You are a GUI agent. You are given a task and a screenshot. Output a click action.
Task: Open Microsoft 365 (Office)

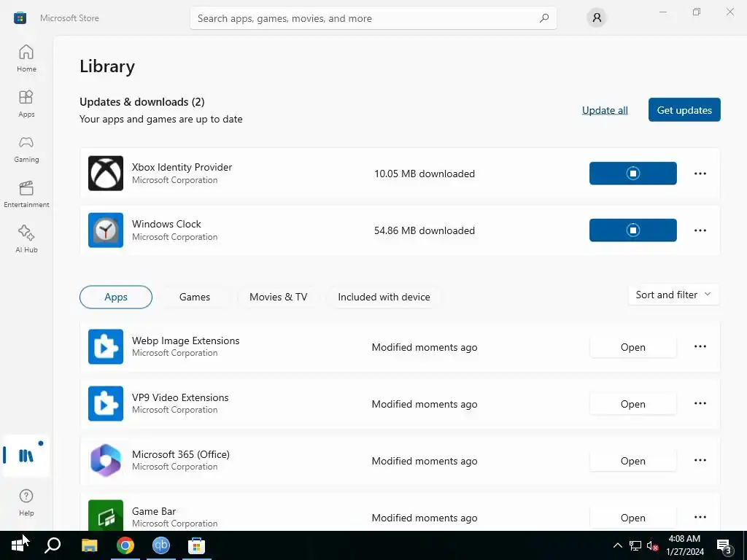click(632, 461)
